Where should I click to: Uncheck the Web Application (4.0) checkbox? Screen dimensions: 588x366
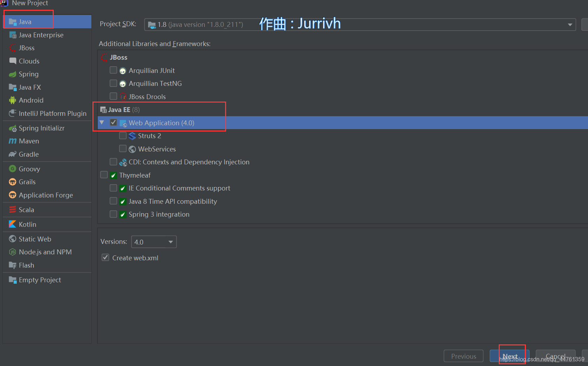point(113,122)
